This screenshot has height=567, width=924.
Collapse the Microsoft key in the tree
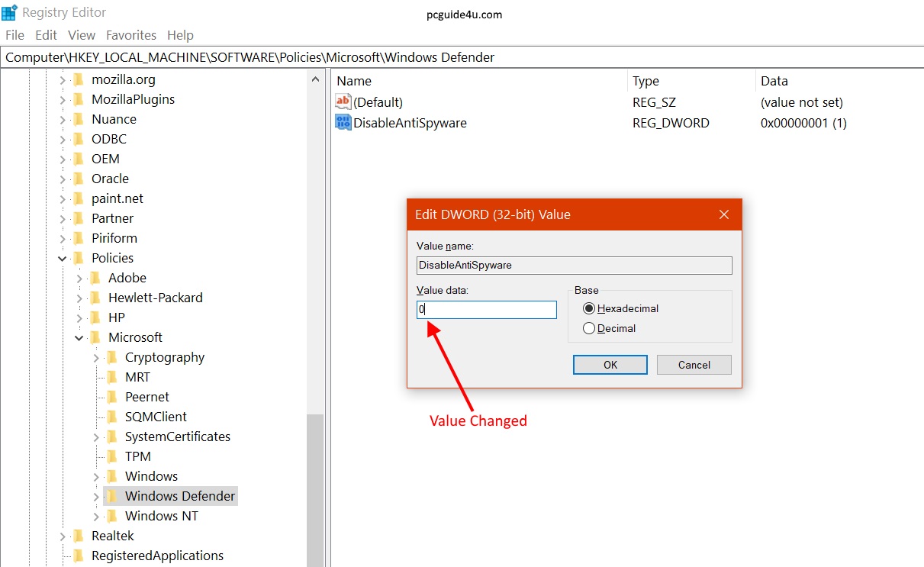pyautogui.click(x=79, y=337)
